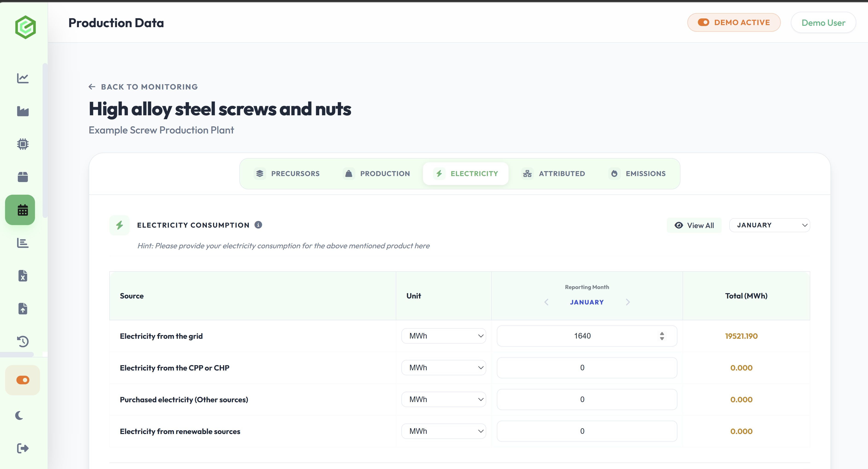Open the history clock sidebar icon
Viewport: 868px width, 469px height.
[x=23, y=341]
